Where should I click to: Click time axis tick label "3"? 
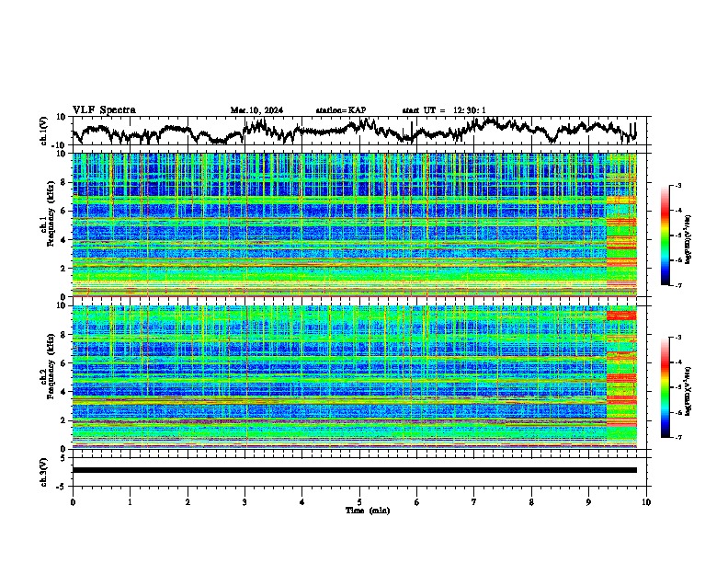(245, 502)
